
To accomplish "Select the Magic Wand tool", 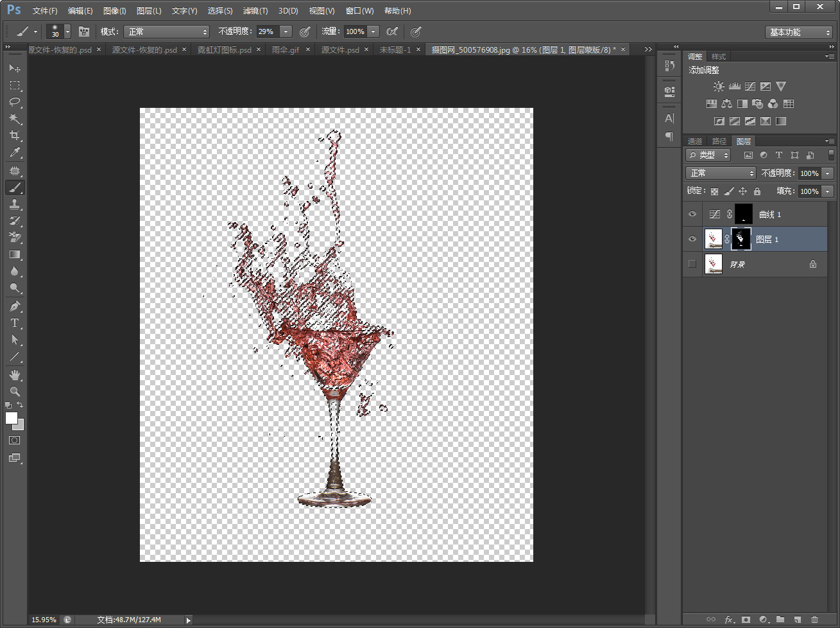I will point(15,119).
